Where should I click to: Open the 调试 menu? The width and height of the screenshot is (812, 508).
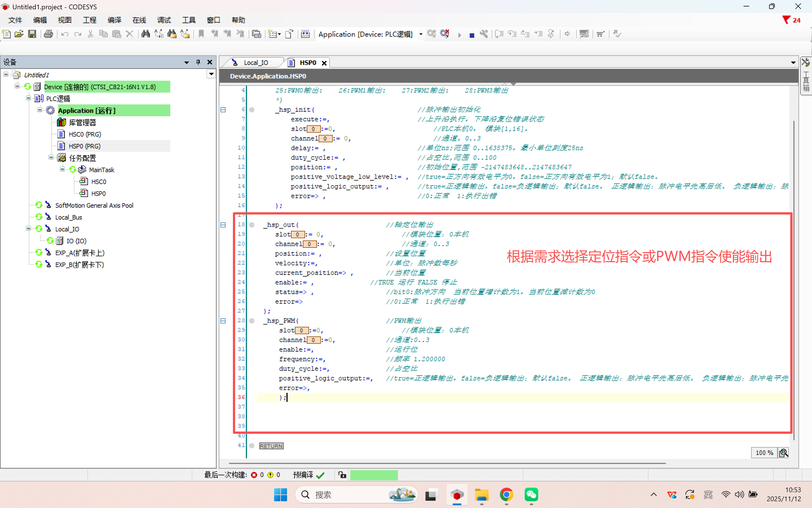tap(164, 20)
